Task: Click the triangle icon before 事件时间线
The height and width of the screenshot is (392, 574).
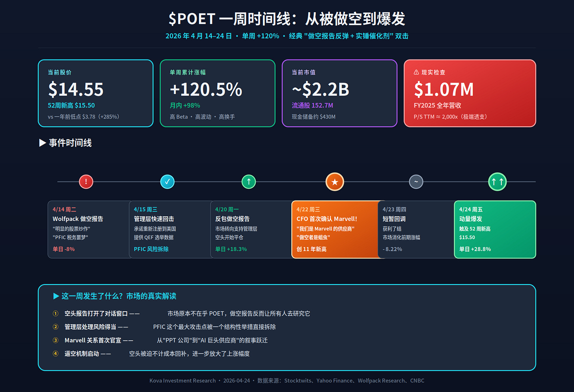Action: click(x=43, y=143)
